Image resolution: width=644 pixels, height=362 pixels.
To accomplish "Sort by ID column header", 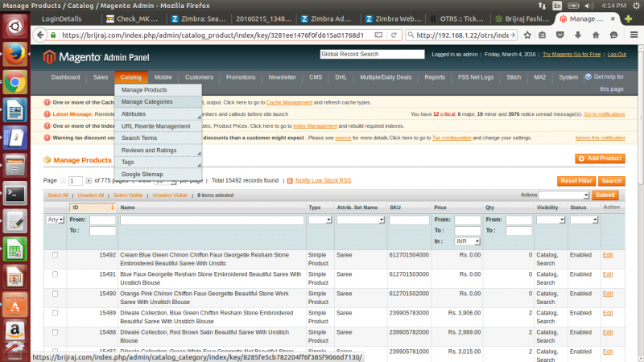I will pos(93,208).
